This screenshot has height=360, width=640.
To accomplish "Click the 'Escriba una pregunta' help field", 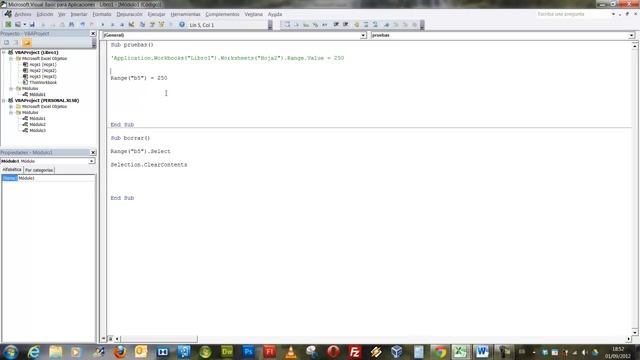I will point(572,14).
